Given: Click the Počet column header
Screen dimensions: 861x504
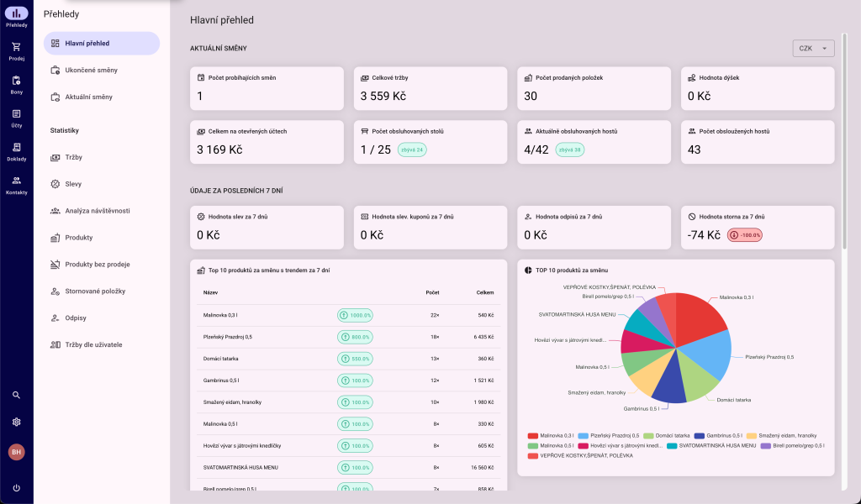Looking at the screenshot, I should coord(432,292).
